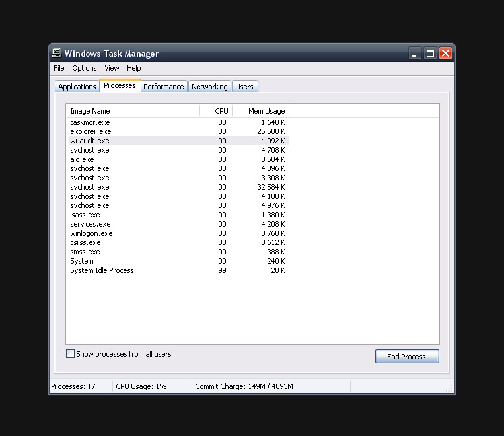Sort by the CPU column header
The height and width of the screenshot is (436, 504).
[216, 111]
